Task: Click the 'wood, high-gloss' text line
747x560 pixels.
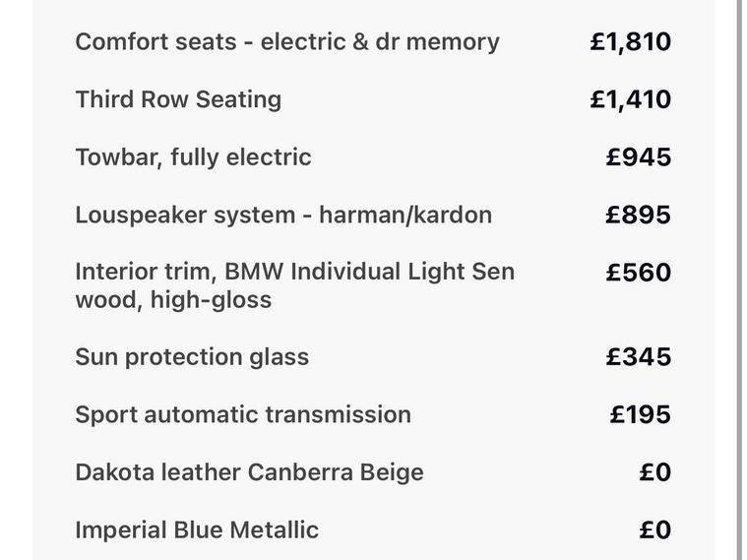Action: (x=173, y=300)
